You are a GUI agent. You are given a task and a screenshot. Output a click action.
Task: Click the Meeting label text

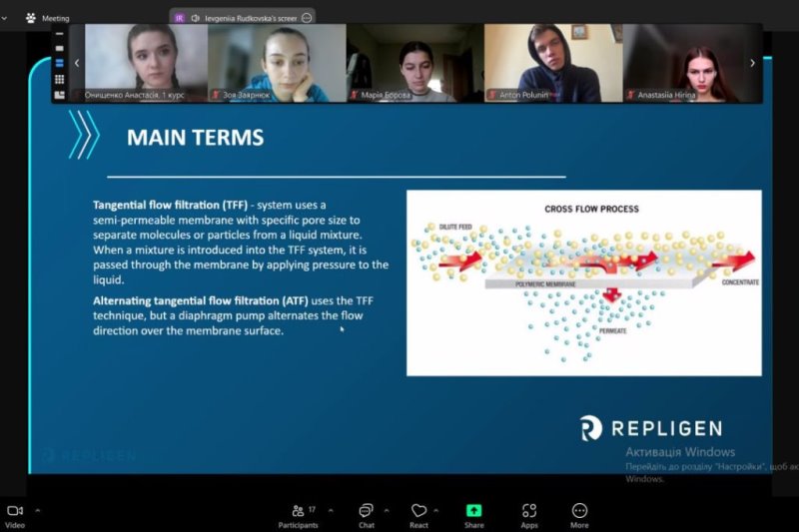tap(56, 18)
